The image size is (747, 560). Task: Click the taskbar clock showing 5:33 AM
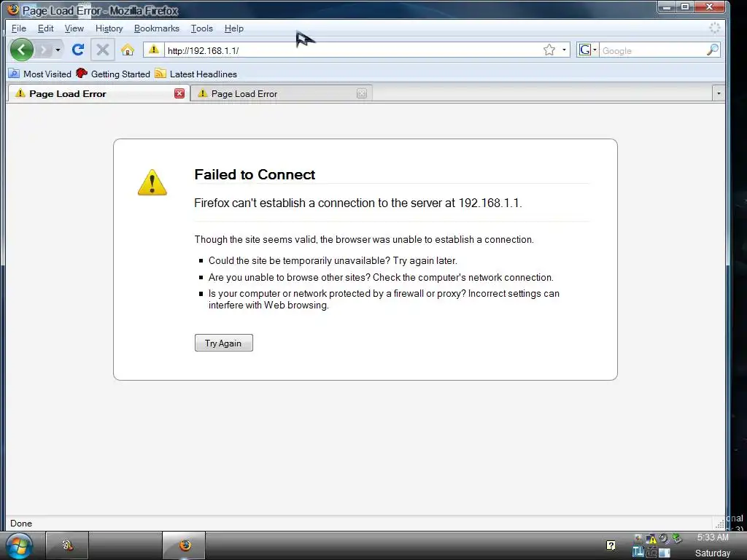[712, 537]
